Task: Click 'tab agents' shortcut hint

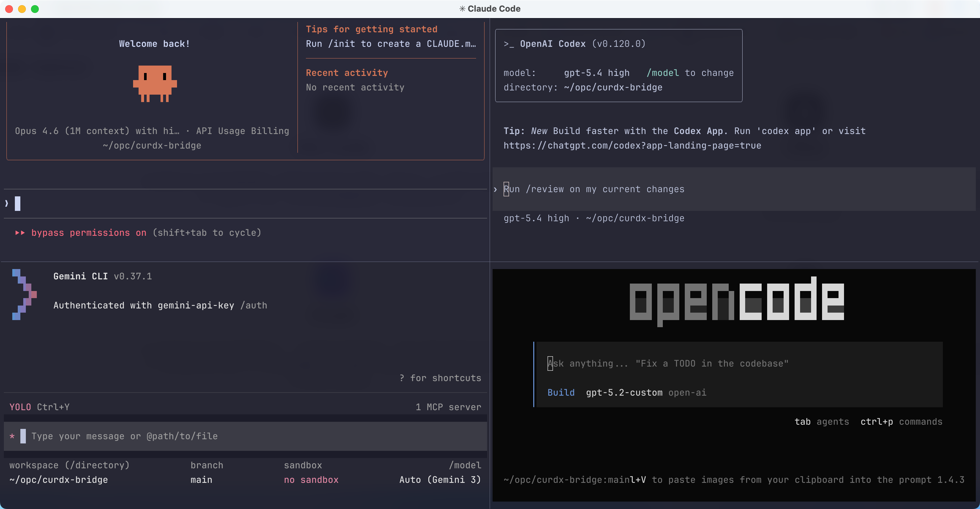Action: point(822,421)
